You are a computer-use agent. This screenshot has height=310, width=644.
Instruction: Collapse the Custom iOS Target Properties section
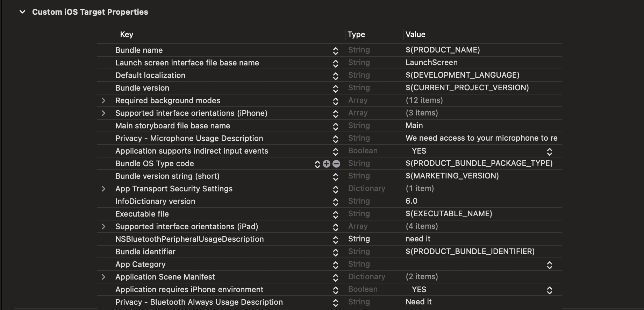pyautogui.click(x=22, y=12)
